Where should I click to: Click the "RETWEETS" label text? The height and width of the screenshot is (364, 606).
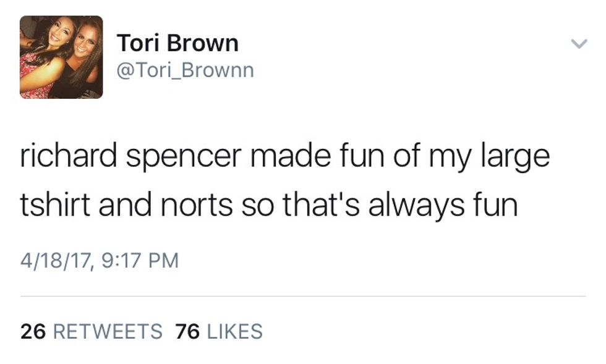(108, 332)
